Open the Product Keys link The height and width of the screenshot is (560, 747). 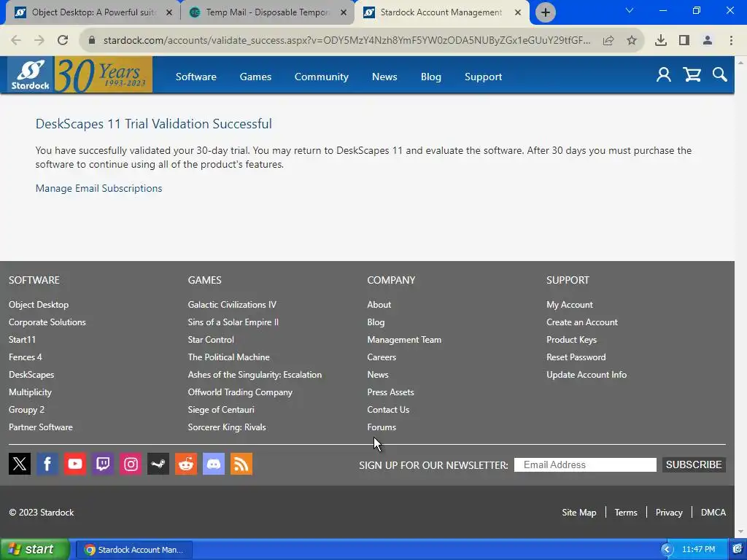tap(571, 340)
